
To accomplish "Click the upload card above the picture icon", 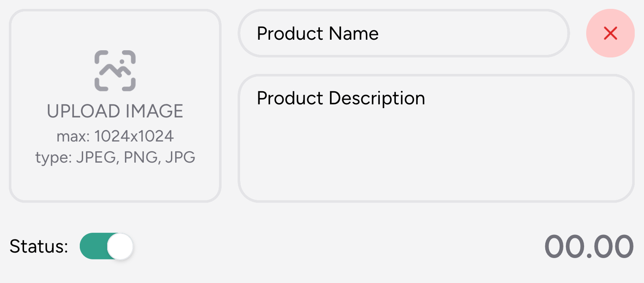I will click(x=115, y=30).
